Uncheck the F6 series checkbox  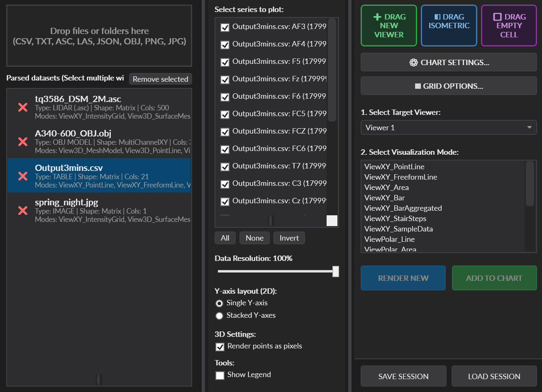pyautogui.click(x=225, y=97)
